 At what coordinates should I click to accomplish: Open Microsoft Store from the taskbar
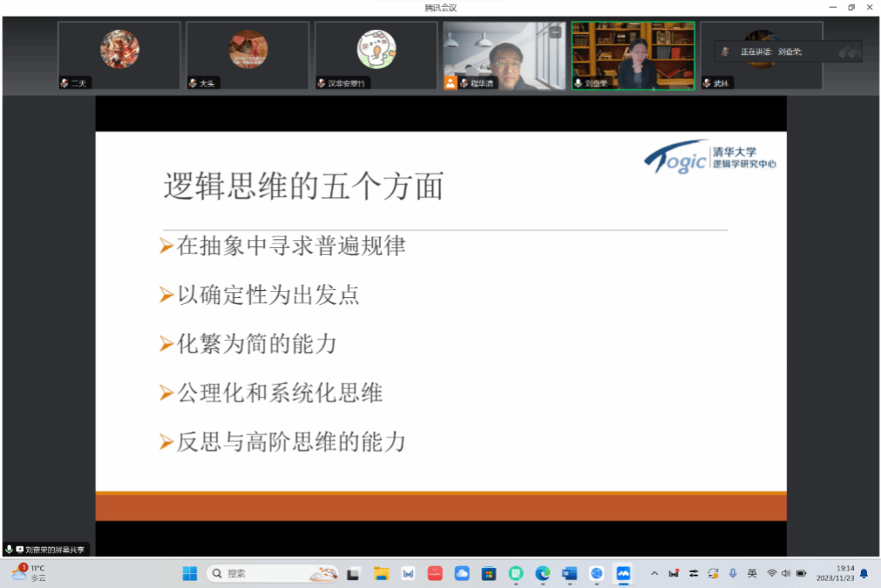tap(488, 573)
